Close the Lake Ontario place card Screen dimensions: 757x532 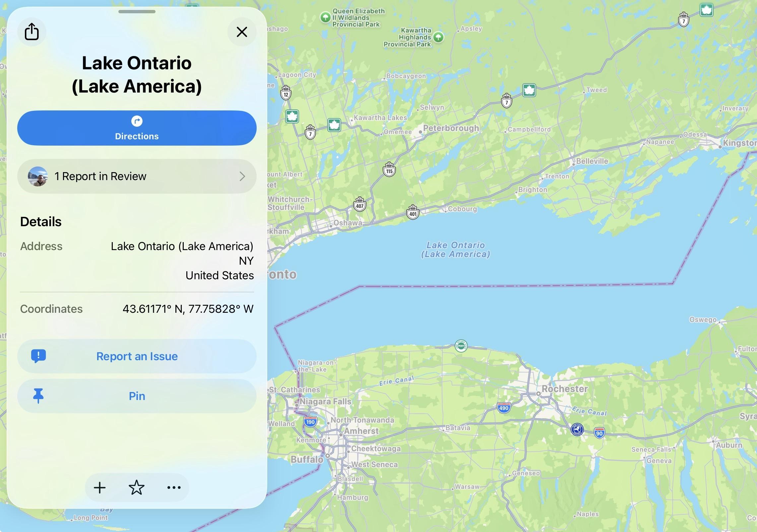pyautogui.click(x=242, y=32)
